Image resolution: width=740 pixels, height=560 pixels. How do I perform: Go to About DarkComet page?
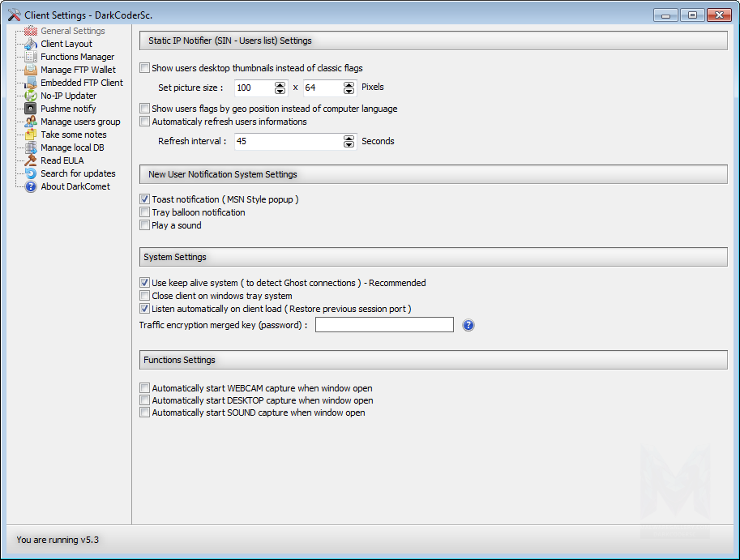click(x=75, y=186)
